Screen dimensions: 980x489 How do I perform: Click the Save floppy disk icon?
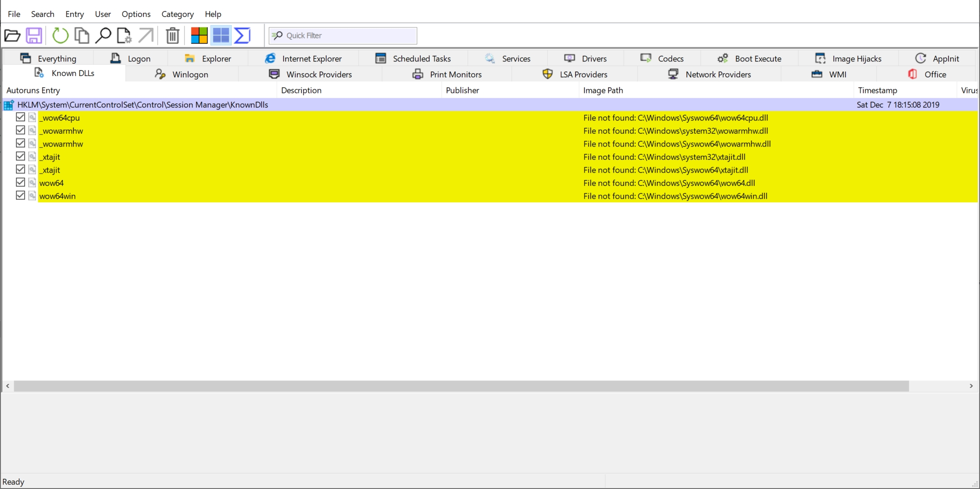coord(34,35)
